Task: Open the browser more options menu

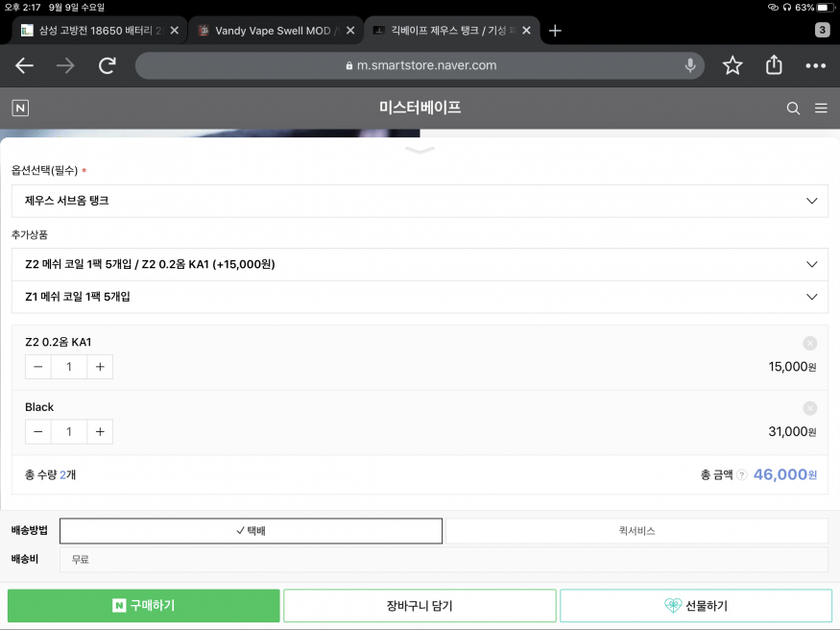Action: point(815,65)
